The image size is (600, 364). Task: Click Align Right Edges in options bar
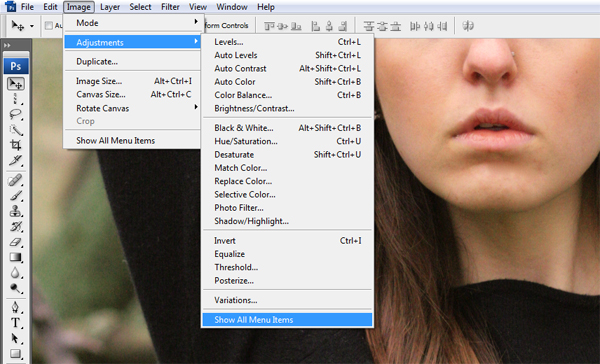pyautogui.click(x=343, y=26)
